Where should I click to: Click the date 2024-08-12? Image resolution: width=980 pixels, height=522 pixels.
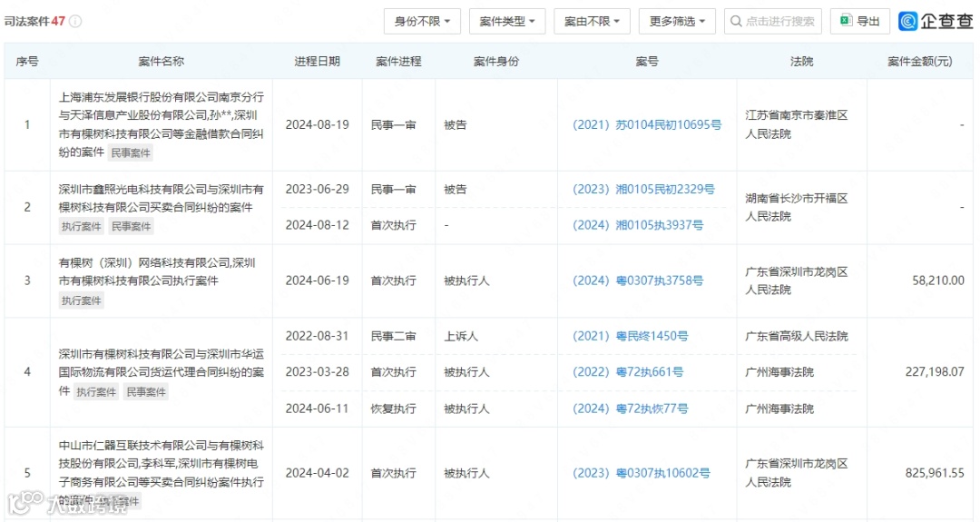click(x=317, y=225)
